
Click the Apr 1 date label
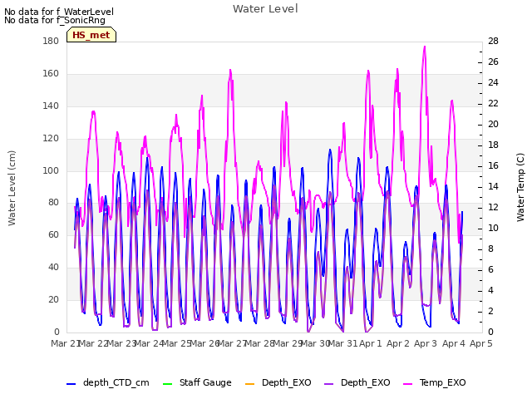pos(371,343)
